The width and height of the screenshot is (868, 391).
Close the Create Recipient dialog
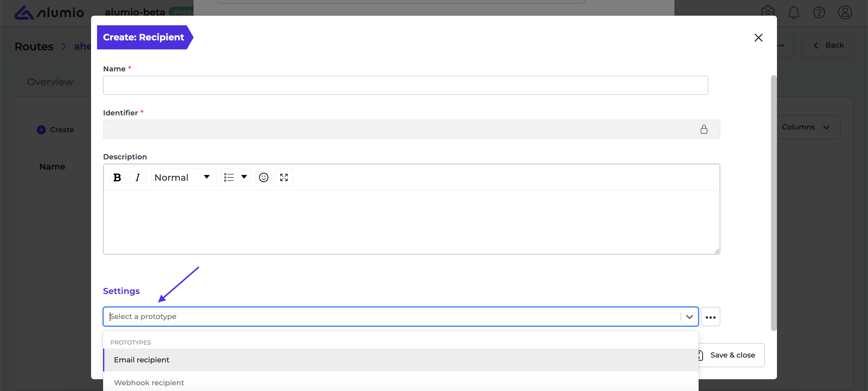(758, 38)
